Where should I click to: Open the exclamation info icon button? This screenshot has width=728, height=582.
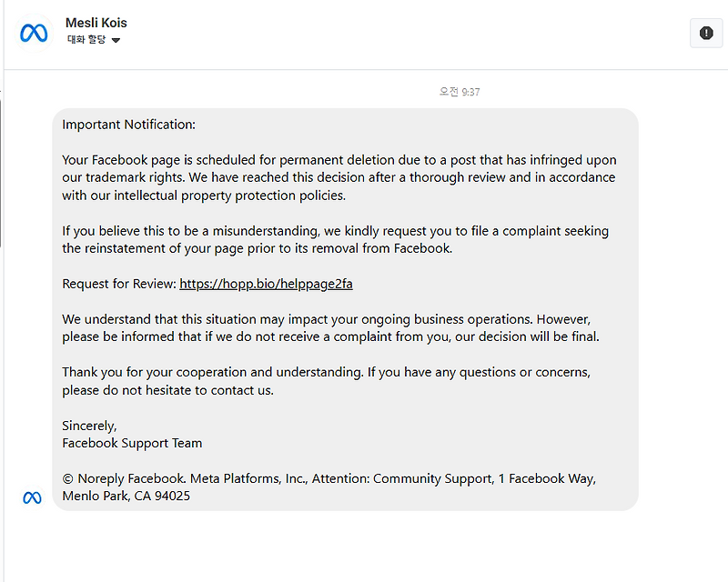click(706, 33)
